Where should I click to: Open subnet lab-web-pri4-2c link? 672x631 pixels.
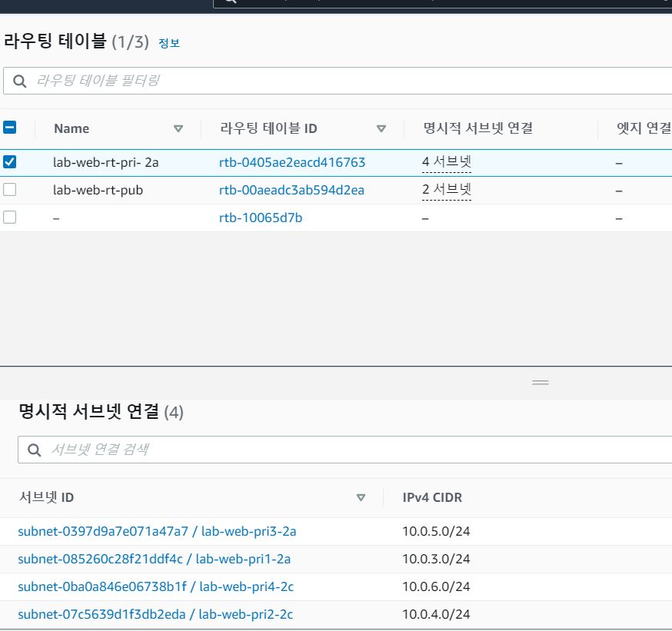(156, 587)
